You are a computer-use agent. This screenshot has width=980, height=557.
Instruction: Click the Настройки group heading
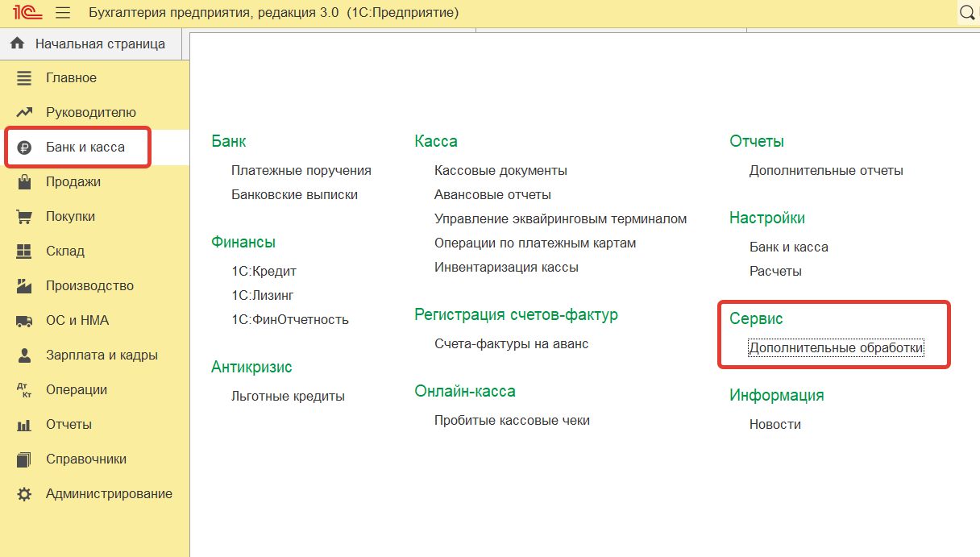click(767, 218)
